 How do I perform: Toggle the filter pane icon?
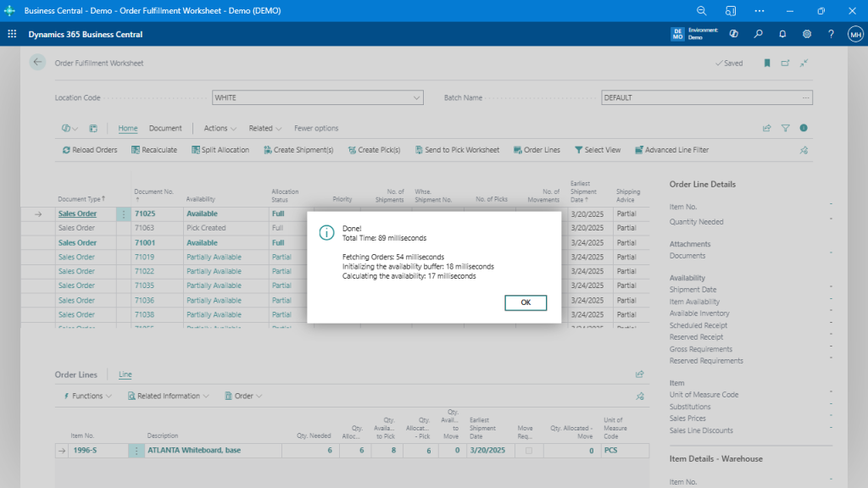pyautogui.click(x=785, y=127)
